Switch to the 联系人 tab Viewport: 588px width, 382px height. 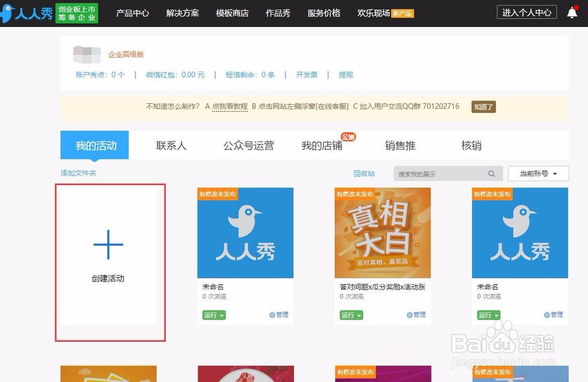pyautogui.click(x=171, y=145)
